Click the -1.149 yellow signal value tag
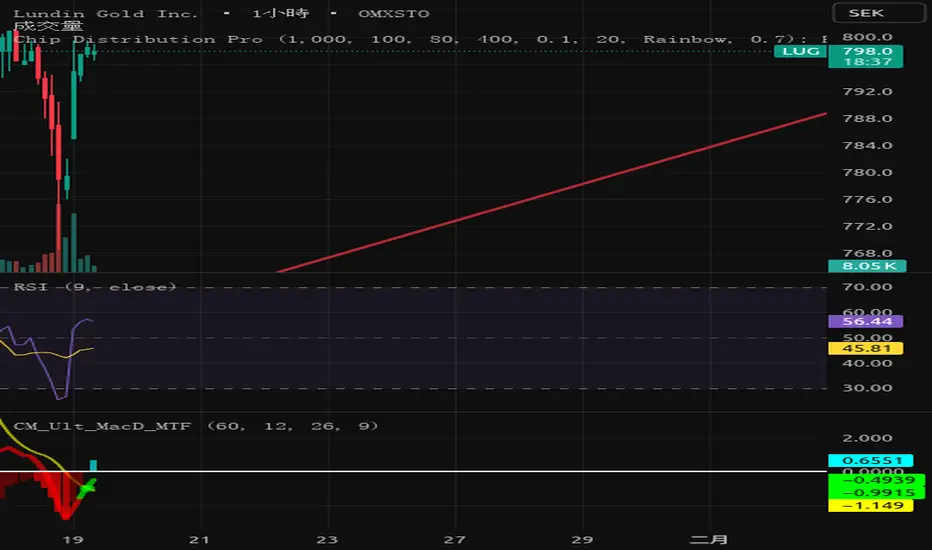The width and height of the screenshot is (932, 550). pyautogui.click(x=870, y=505)
